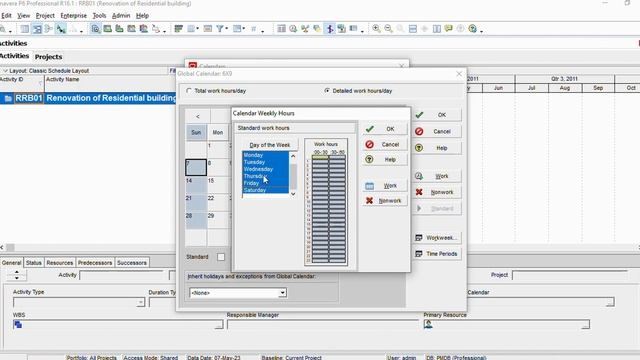Open the Activity Type dropdown
Screen dimensions: 640x360
pos(140,302)
